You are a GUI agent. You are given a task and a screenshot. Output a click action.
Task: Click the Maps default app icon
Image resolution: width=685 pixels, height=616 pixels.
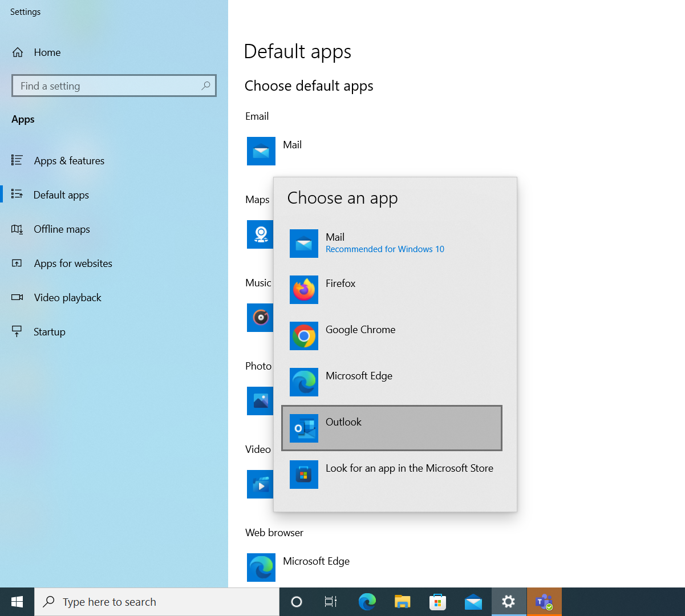coord(260,234)
